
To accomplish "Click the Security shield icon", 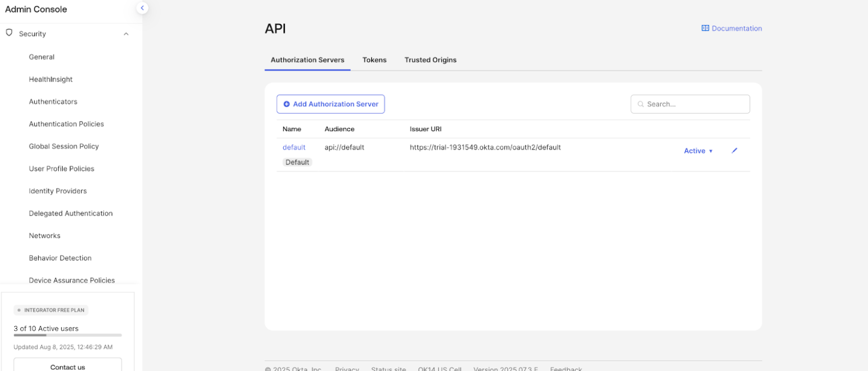I will coord(9,33).
